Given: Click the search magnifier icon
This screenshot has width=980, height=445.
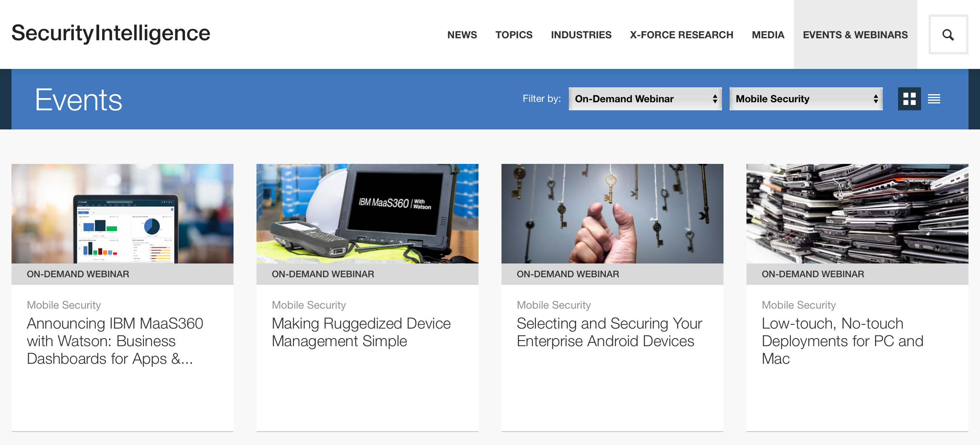Looking at the screenshot, I should 948,35.
